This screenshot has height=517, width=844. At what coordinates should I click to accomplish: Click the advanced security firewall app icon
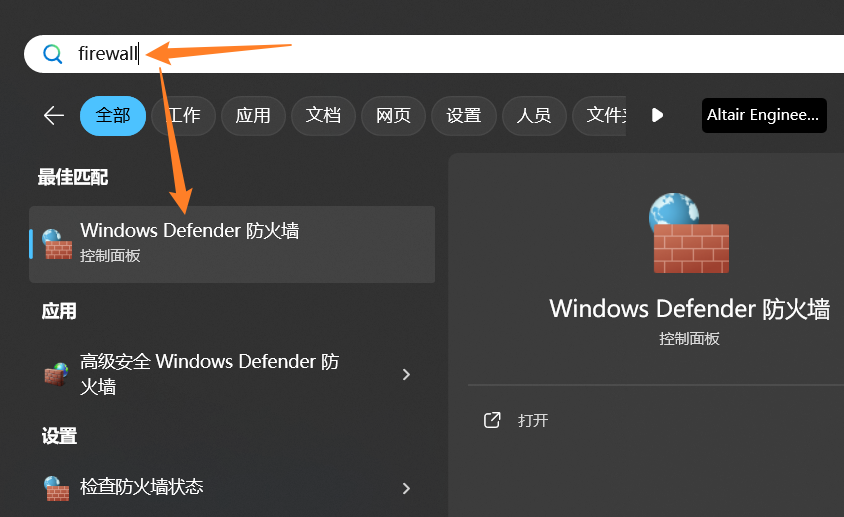click(x=56, y=374)
